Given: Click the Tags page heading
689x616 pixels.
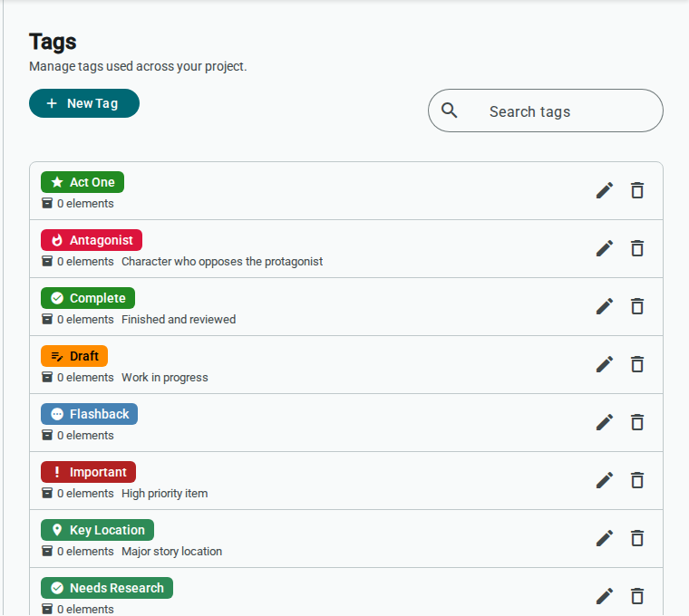Looking at the screenshot, I should click(x=53, y=43).
